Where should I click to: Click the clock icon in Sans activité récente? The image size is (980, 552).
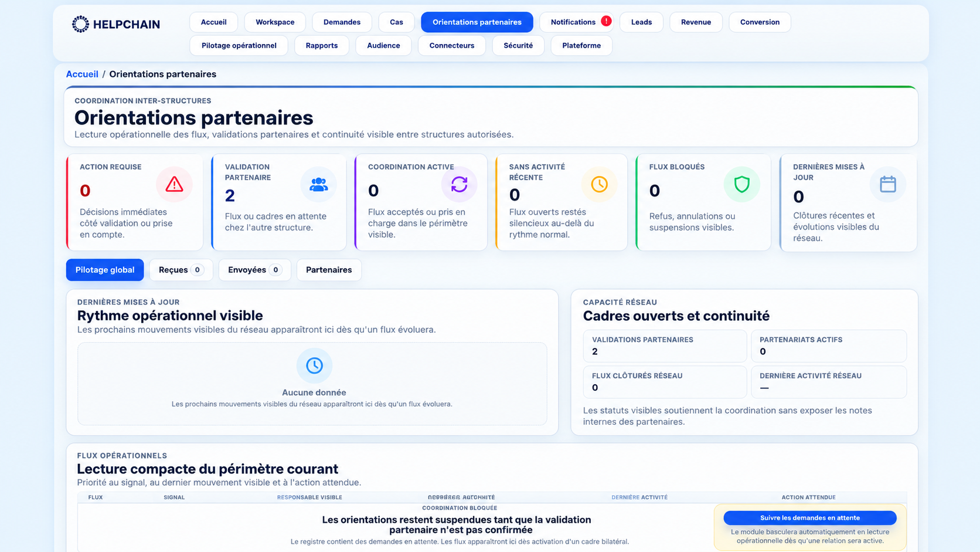599,184
